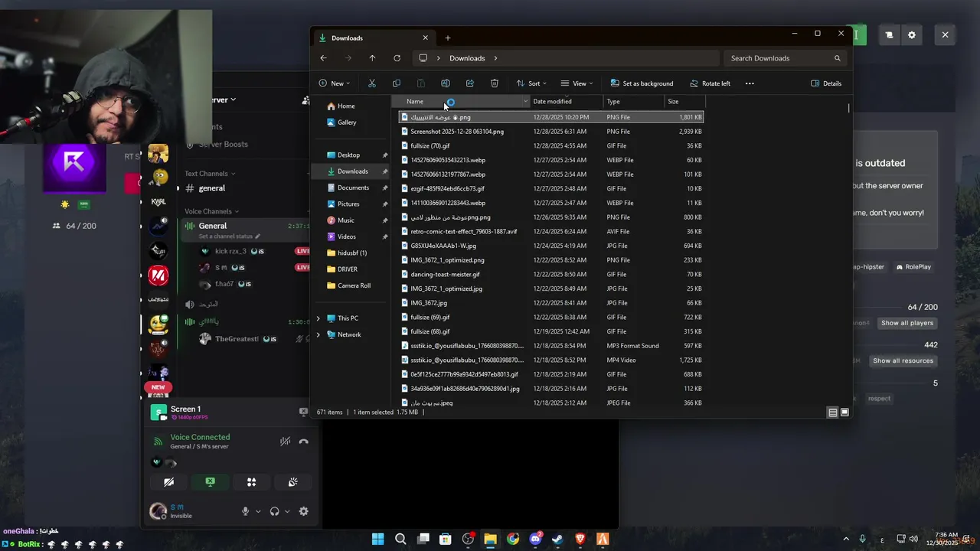Click the Share icon in Explorer toolbar
The height and width of the screenshot is (551, 980).
470,83
